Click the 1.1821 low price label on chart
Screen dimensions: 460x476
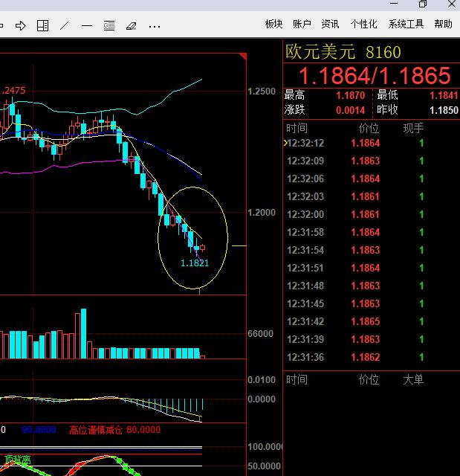[x=195, y=263]
